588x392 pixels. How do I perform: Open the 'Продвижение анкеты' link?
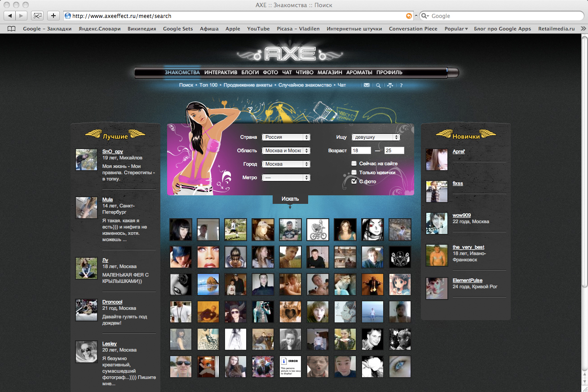click(x=248, y=85)
